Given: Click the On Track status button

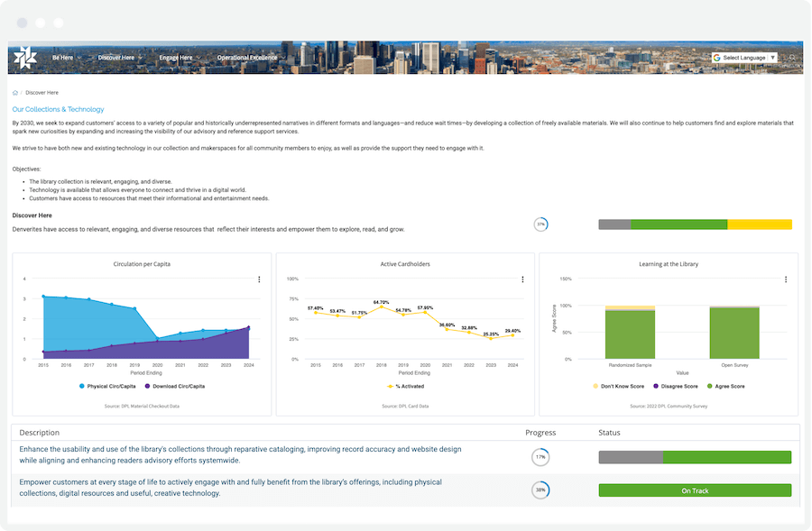Looking at the screenshot, I should 695,490.
